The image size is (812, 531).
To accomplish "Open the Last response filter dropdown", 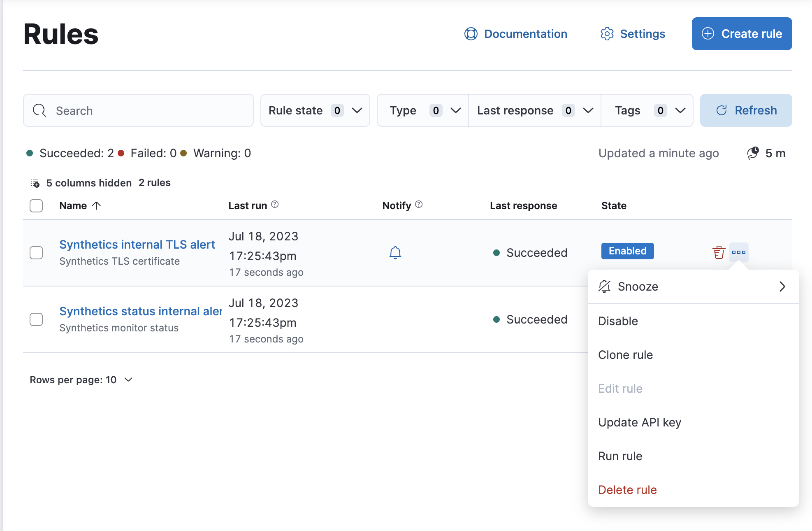I will click(535, 110).
